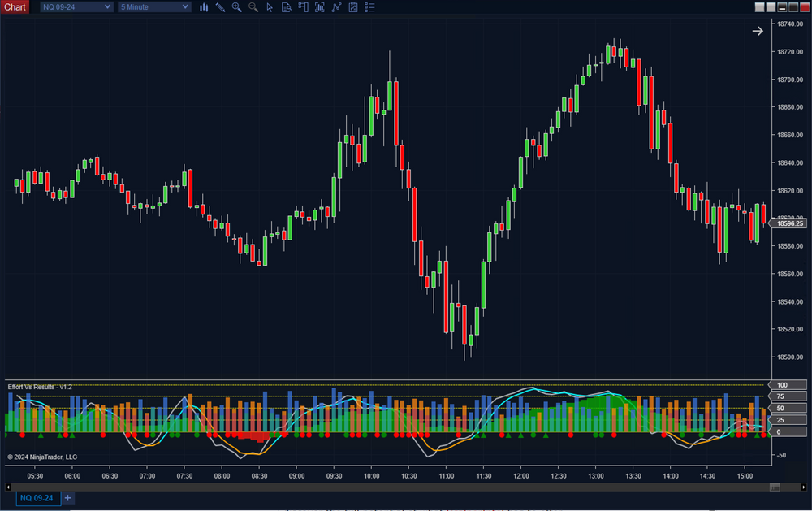The image size is (812, 511).
Task: Open the chart Properties list icon
Action: pos(370,7)
